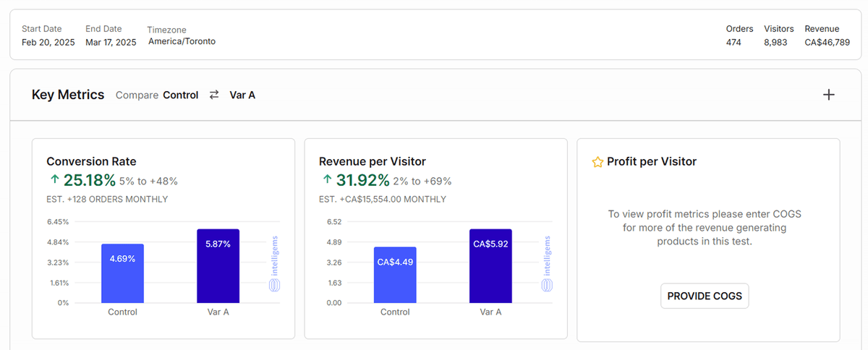Expand Key Metrics with the plus icon
Image resolution: width=868 pixels, height=350 pixels.
pyautogui.click(x=829, y=95)
